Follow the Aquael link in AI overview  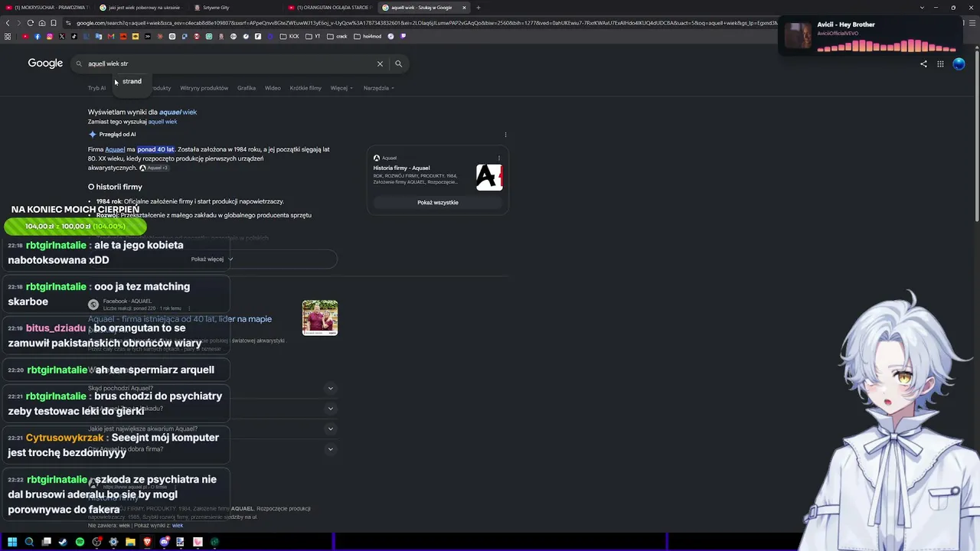coord(115,149)
